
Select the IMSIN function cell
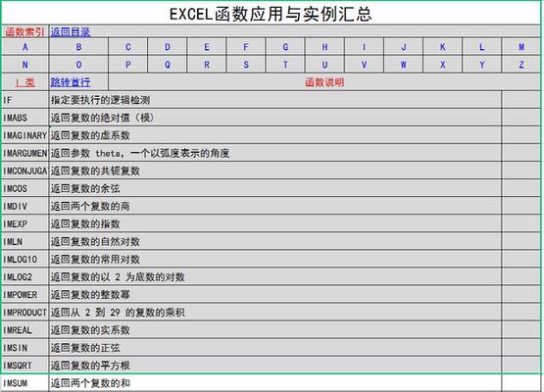[x=25, y=348]
